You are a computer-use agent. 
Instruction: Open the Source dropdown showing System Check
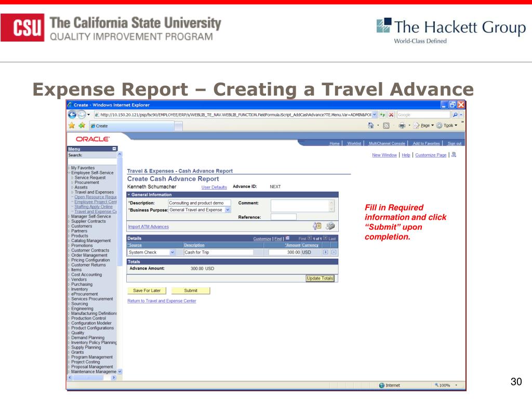tap(172, 252)
